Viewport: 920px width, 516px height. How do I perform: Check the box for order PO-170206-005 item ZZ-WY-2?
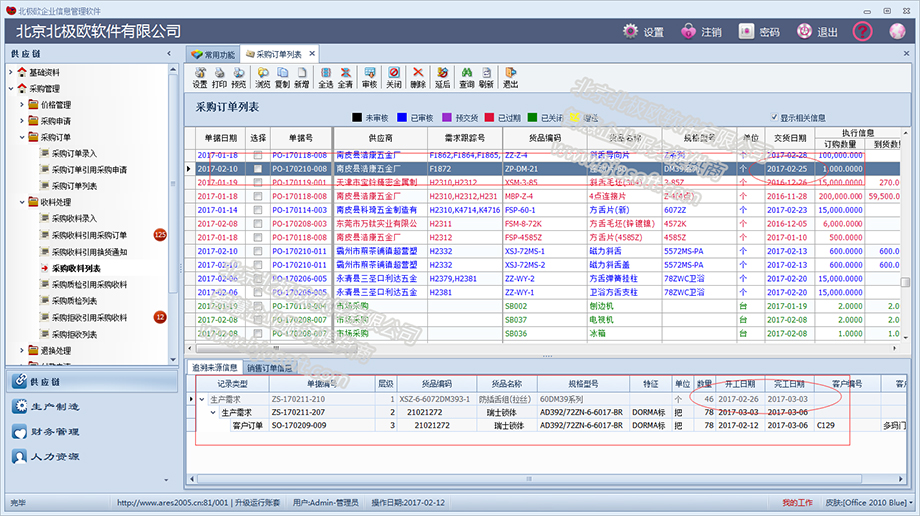(258, 278)
